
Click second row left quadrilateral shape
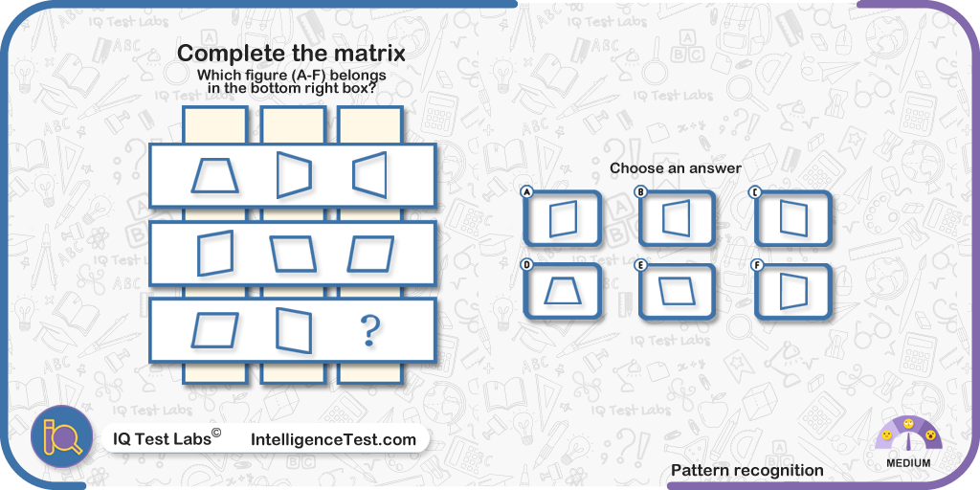point(215,253)
